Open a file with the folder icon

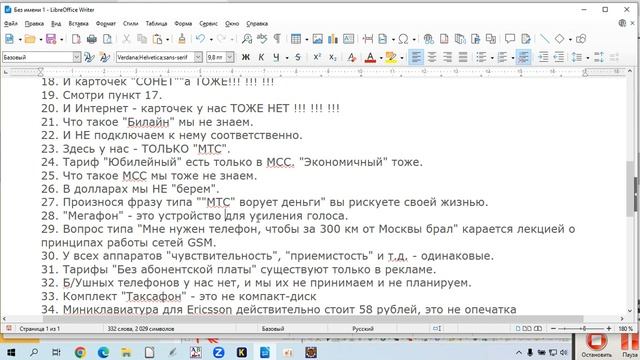[x=30, y=39]
